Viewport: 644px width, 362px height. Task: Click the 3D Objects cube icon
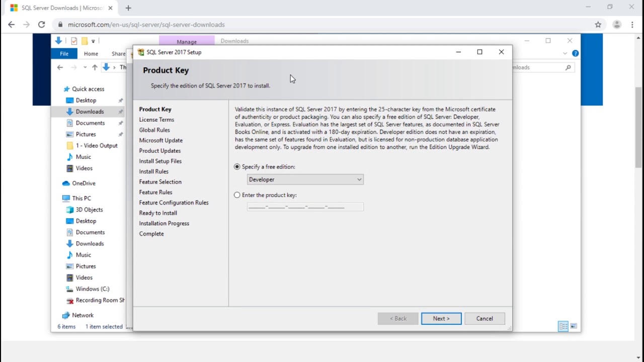70,210
